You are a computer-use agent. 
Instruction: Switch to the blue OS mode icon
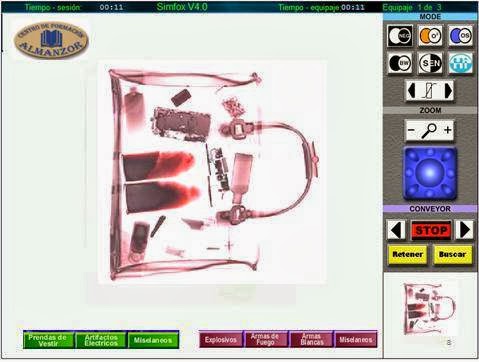coord(460,36)
